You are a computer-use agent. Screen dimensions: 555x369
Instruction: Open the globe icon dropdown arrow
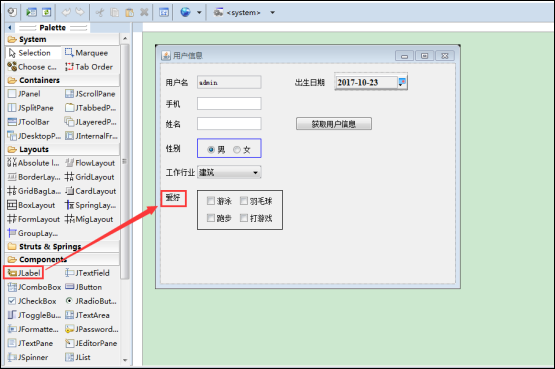pos(199,12)
